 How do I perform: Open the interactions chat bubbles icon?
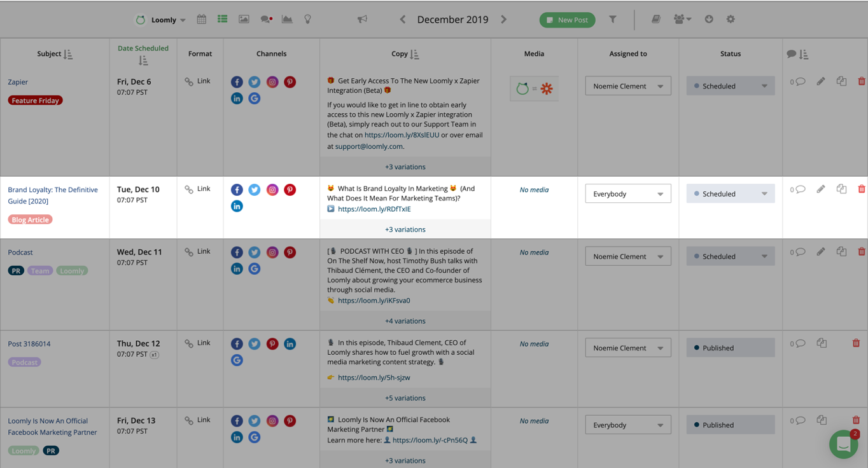tap(267, 19)
